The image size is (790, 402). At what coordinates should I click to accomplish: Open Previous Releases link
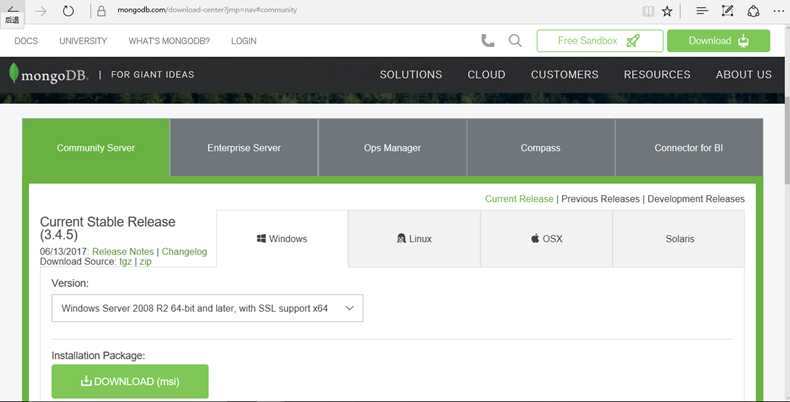pyautogui.click(x=600, y=199)
